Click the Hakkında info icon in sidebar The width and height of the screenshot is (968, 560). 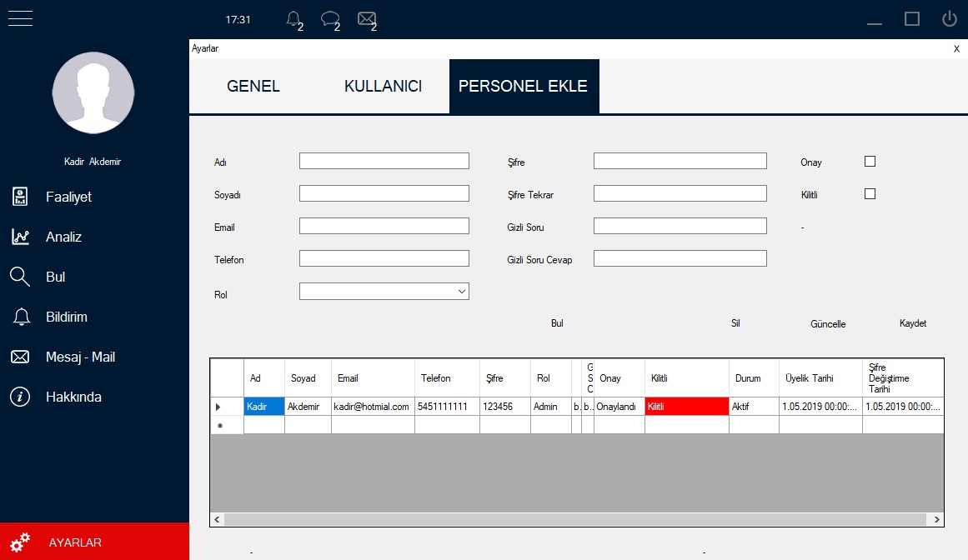tap(20, 397)
